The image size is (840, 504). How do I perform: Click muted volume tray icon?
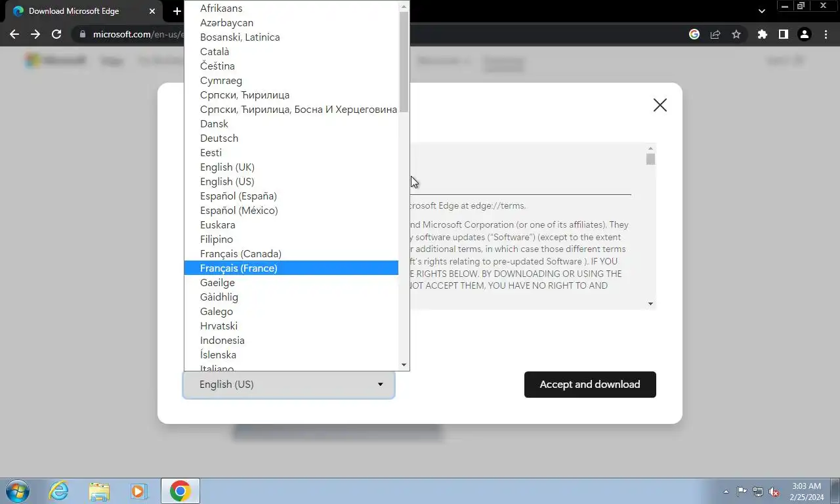pyautogui.click(x=774, y=492)
